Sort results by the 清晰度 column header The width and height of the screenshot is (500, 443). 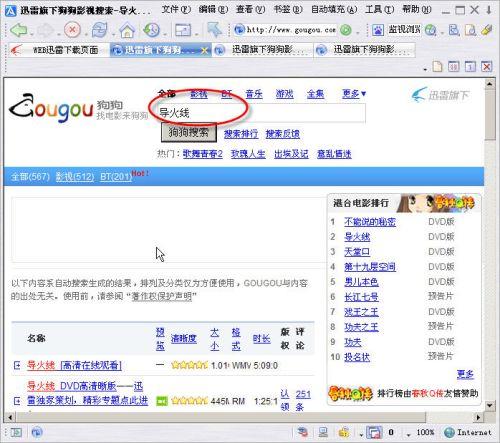[x=184, y=339]
